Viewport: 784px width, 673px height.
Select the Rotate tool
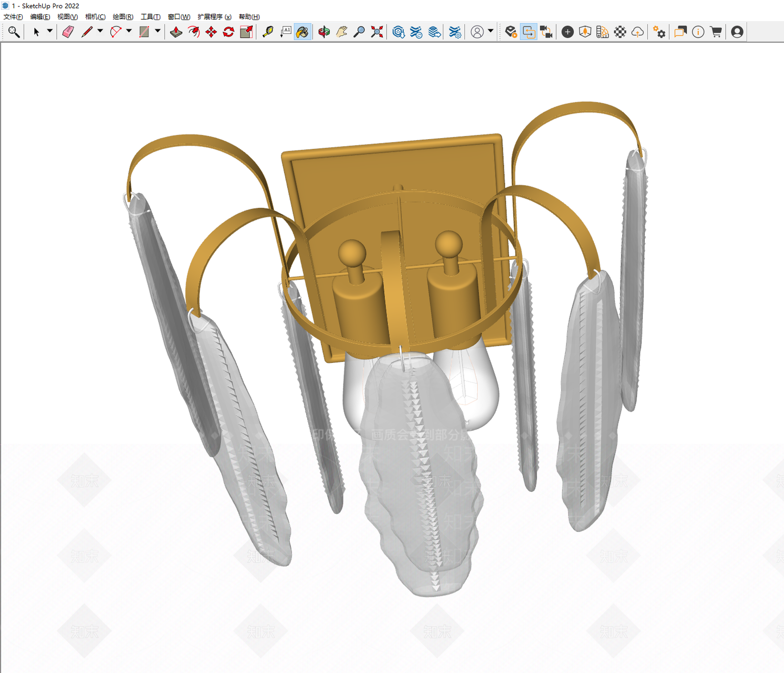tap(229, 32)
